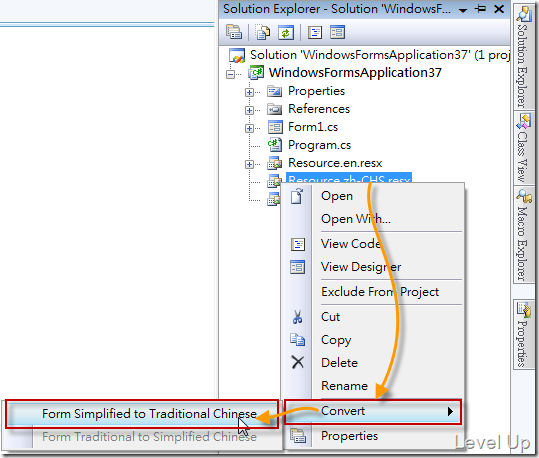539x458 pixels.
Task: Expand the References node
Action: [x=250, y=110]
